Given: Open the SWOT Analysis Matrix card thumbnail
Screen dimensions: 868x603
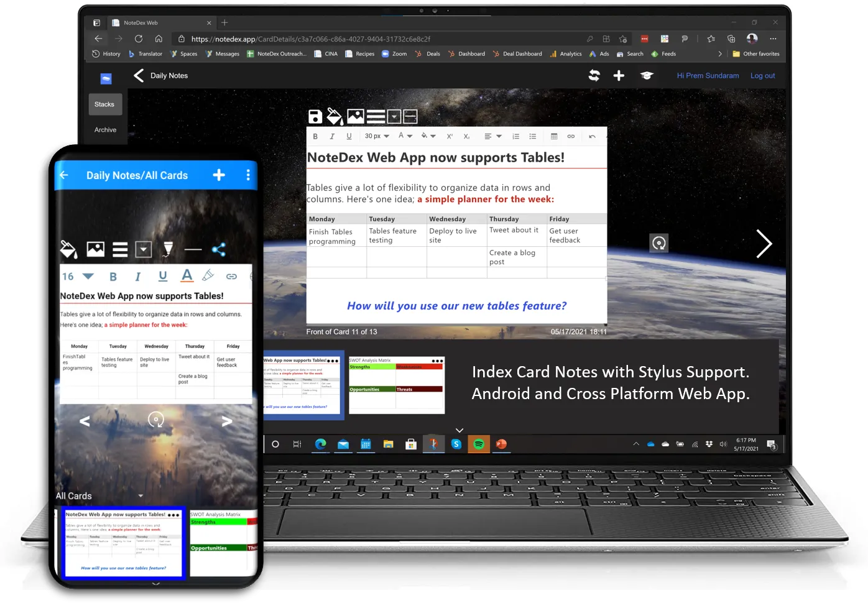Looking at the screenshot, I should pyautogui.click(x=396, y=385).
